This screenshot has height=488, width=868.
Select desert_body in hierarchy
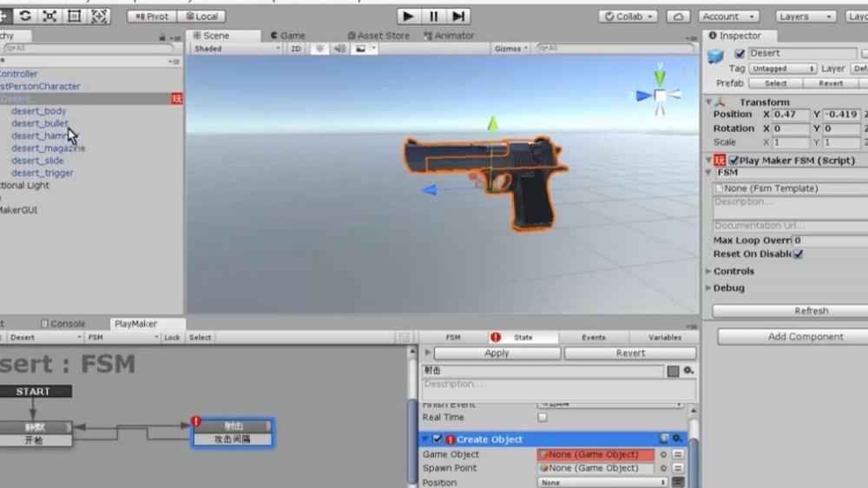(39, 111)
